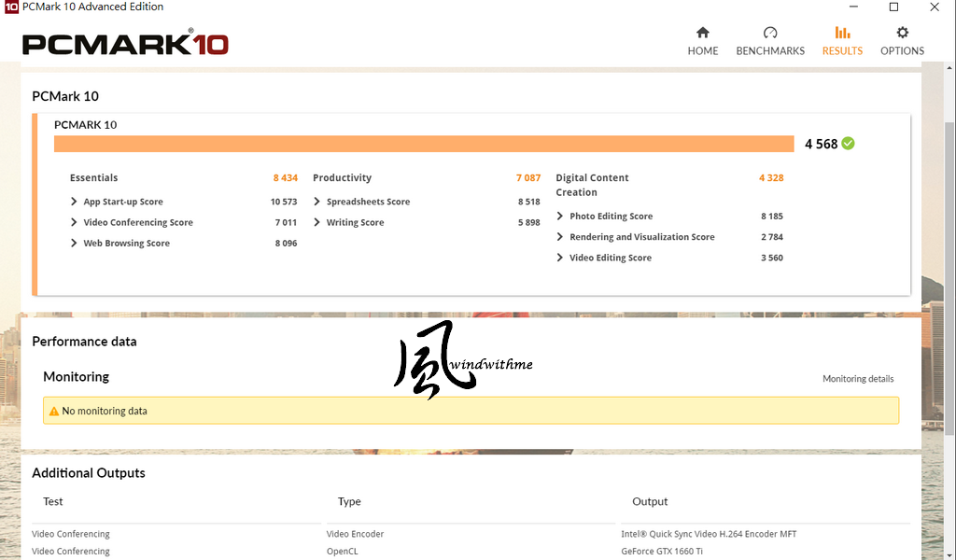Expand the Video Editing Score row

pyautogui.click(x=560, y=258)
